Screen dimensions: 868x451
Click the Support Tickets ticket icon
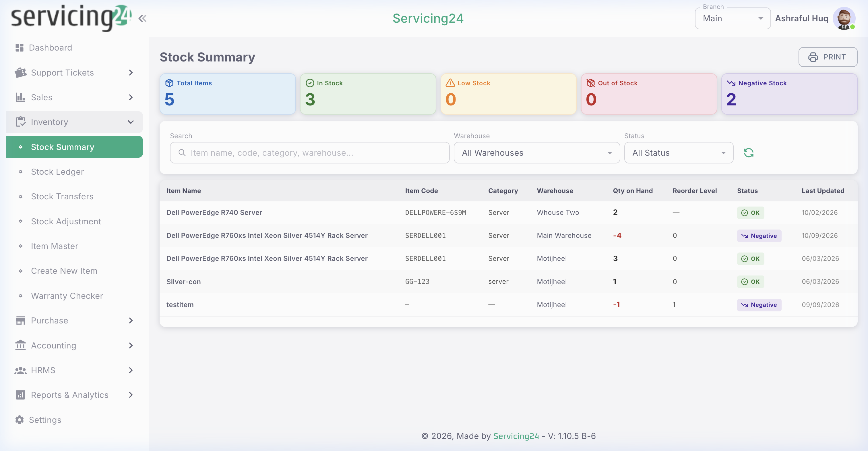21,72
